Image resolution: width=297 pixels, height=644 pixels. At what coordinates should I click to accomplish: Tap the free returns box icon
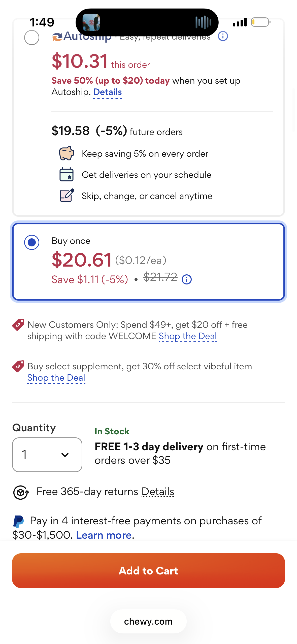coord(21,492)
